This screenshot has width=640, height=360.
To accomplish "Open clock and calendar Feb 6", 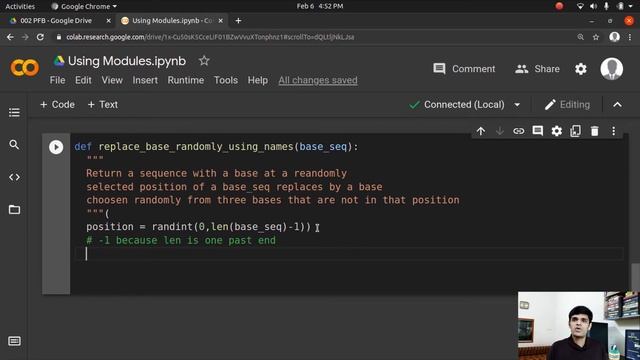I will (x=320, y=6).
